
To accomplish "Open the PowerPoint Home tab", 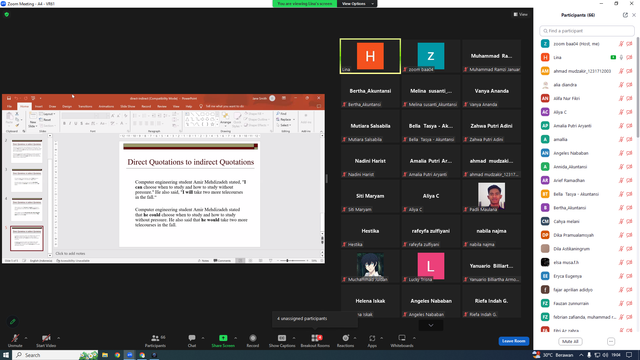I will point(24,106).
